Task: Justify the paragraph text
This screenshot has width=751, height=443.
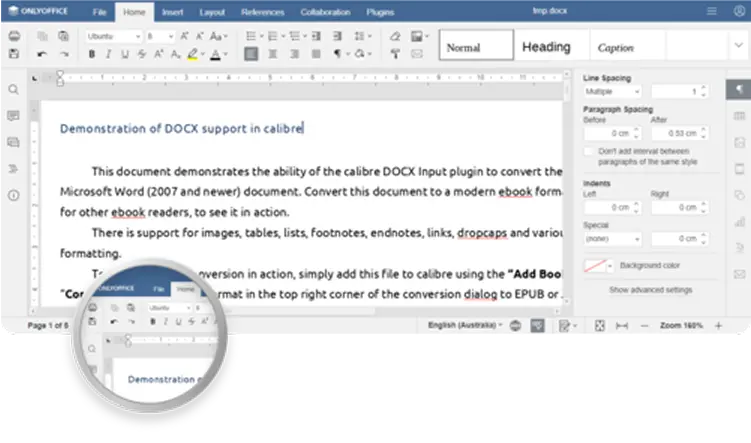Action: tap(316, 54)
